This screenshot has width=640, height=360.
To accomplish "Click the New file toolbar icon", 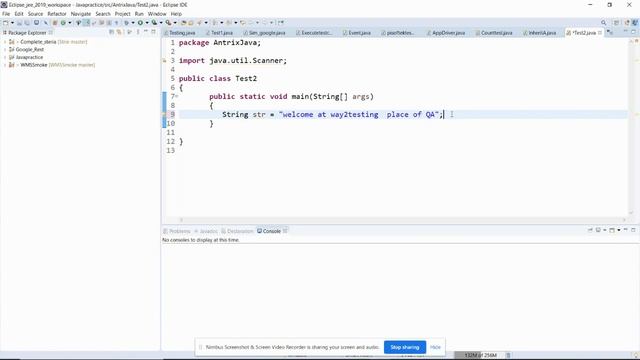I will 6,23.
